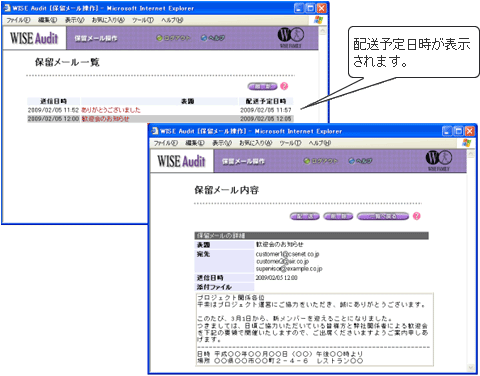Click the green ログアウト icon in the back window
480x376 pixels.
click(x=159, y=38)
